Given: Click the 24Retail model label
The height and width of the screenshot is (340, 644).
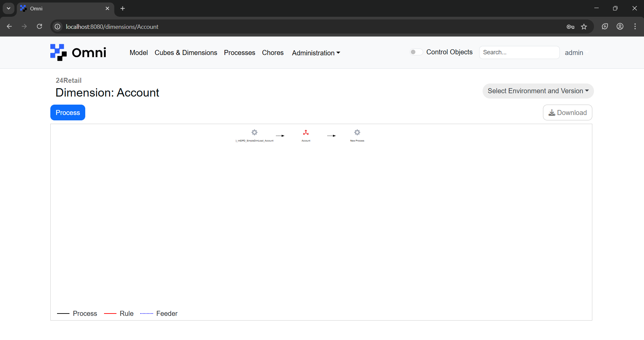Looking at the screenshot, I should point(68,80).
